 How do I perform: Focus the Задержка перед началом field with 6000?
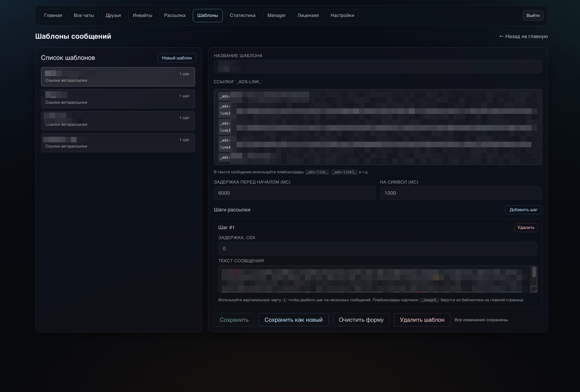tap(295, 193)
